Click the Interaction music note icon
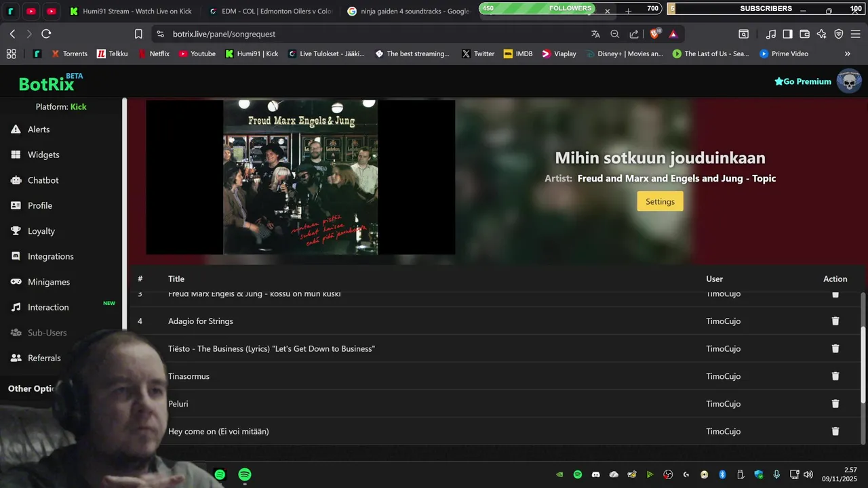The height and width of the screenshot is (488, 868). click(16, 307)
